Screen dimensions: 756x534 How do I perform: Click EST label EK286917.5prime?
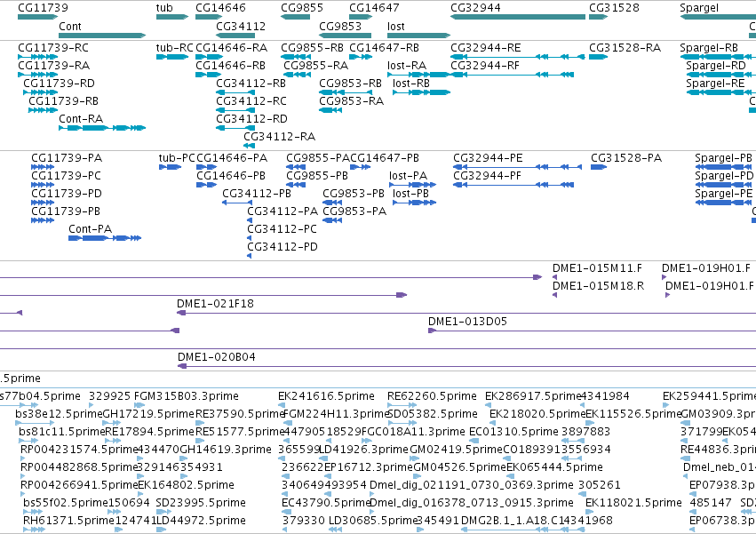coord(533,396)
